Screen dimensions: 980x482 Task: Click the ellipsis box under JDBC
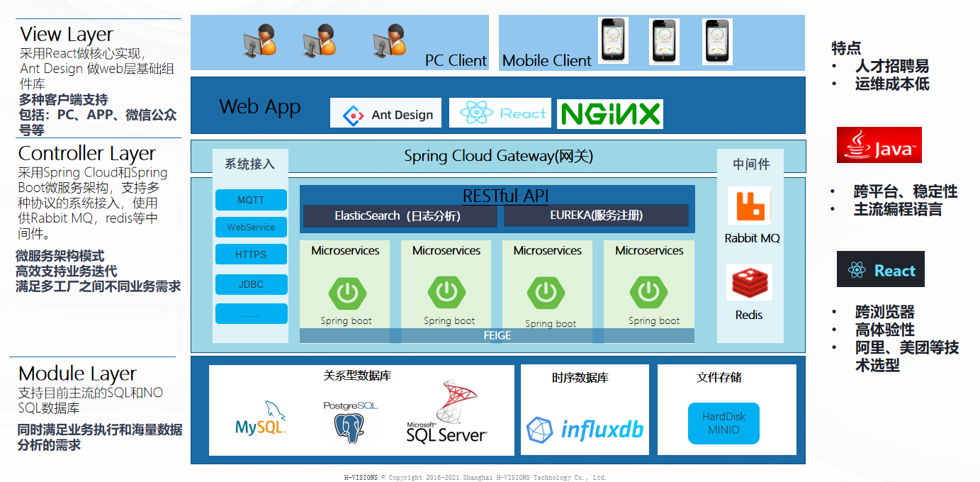click(252, 313)
